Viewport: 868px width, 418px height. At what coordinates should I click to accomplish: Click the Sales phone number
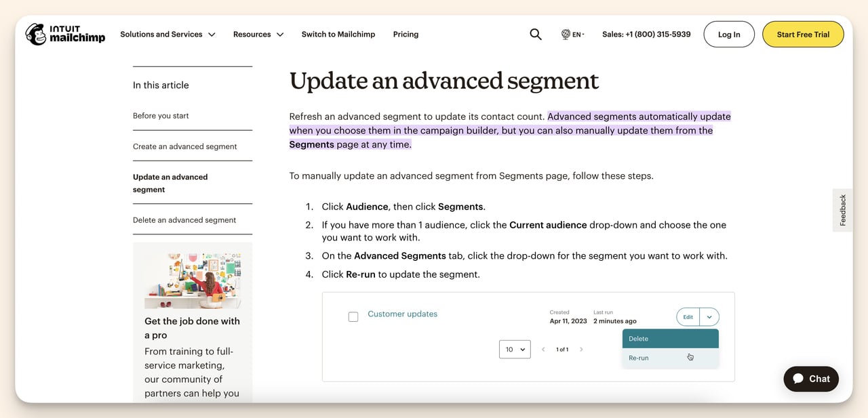pyautogui.click(x=646, y=35)
